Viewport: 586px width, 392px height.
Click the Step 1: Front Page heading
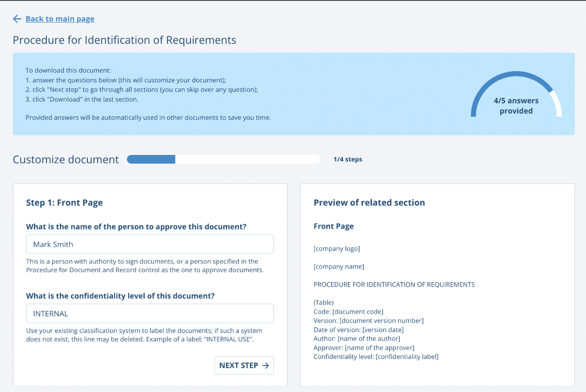point(64,202)
